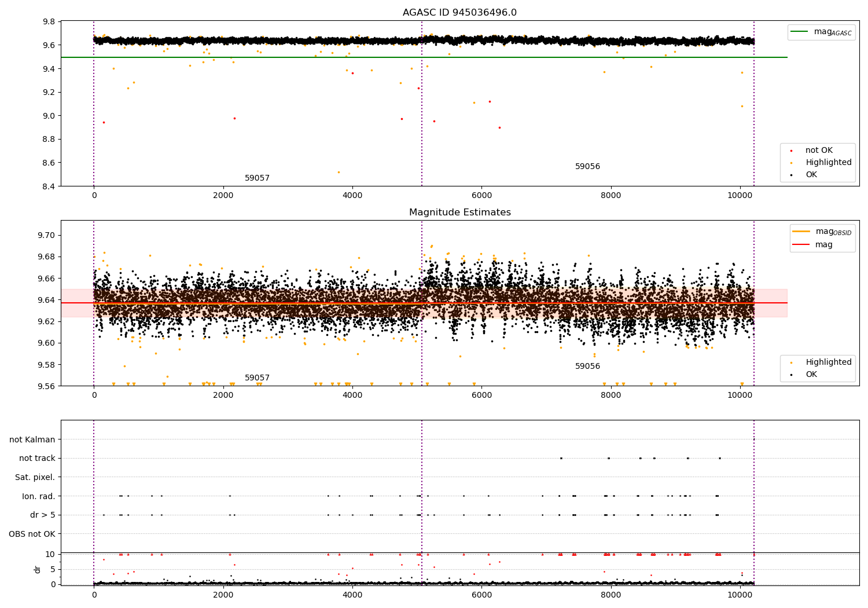The height and width of the screenshot is (608, 868).
Task: Click the mag AGASC legend label text
Action: pos(833,32)
